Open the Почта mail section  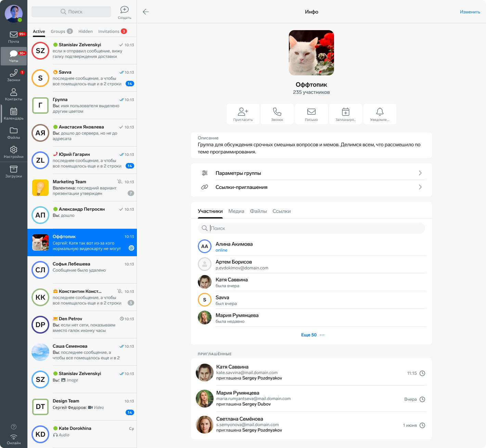tap(14, 37)
